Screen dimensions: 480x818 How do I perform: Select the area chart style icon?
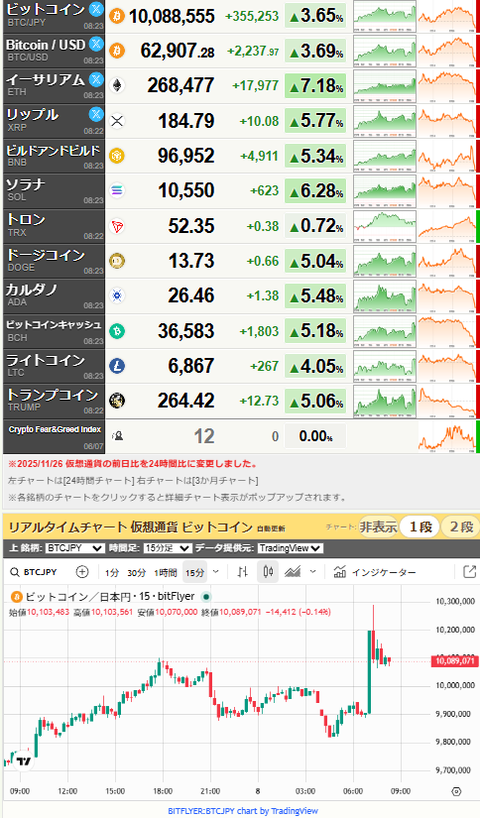coord(293,572)
